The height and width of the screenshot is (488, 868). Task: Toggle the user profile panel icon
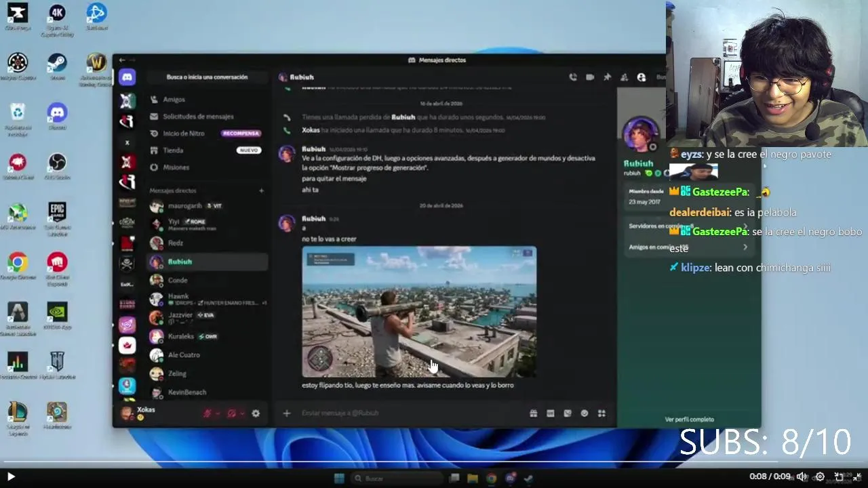(x=642, y=77)
